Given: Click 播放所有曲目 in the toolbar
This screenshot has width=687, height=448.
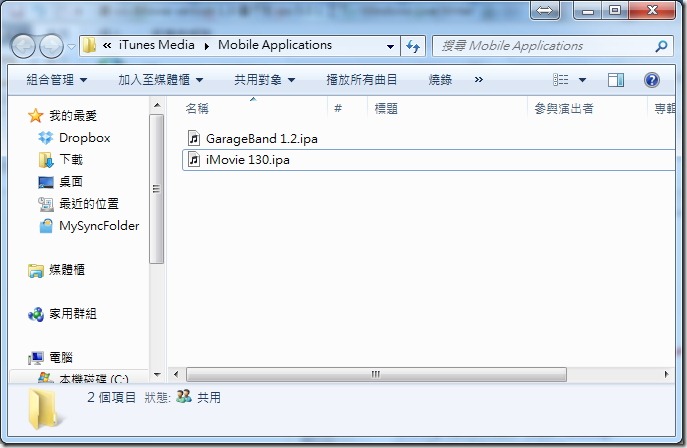Looking at the screenshot, I should [361, 80].
